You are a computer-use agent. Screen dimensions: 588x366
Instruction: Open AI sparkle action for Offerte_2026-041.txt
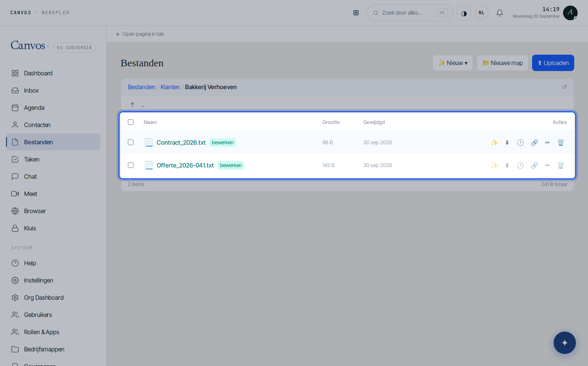(x=494, y=165)
